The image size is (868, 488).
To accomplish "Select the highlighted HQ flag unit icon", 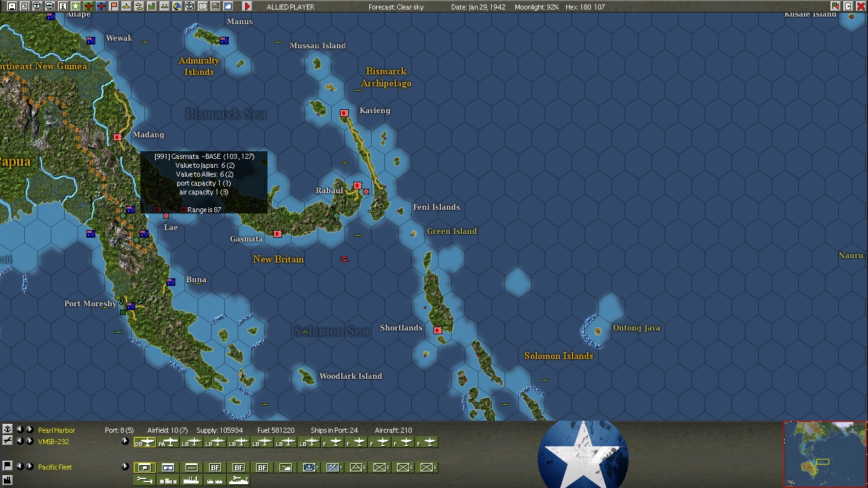I will tap(145, 468).
